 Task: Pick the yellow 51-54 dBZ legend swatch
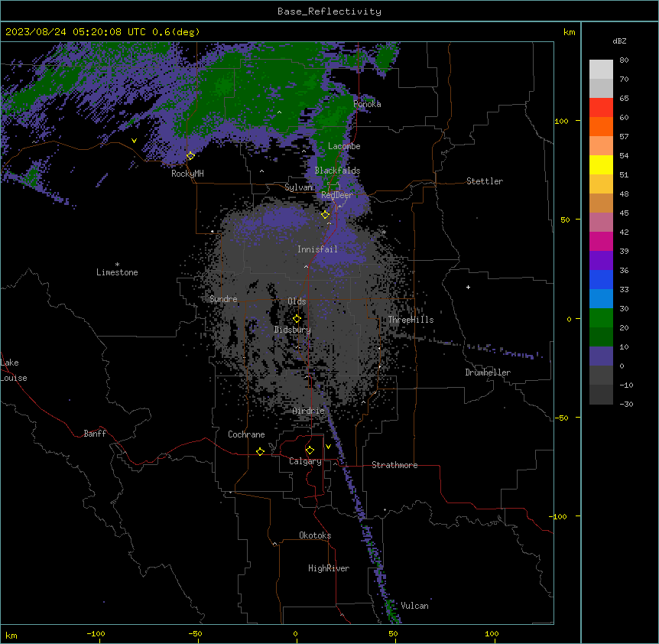[601, 164]
